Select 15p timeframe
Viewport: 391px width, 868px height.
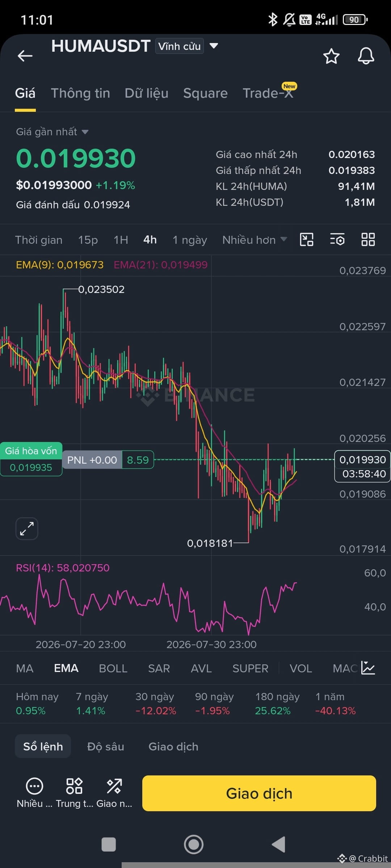pyautogui.click(x=88, y=240)
